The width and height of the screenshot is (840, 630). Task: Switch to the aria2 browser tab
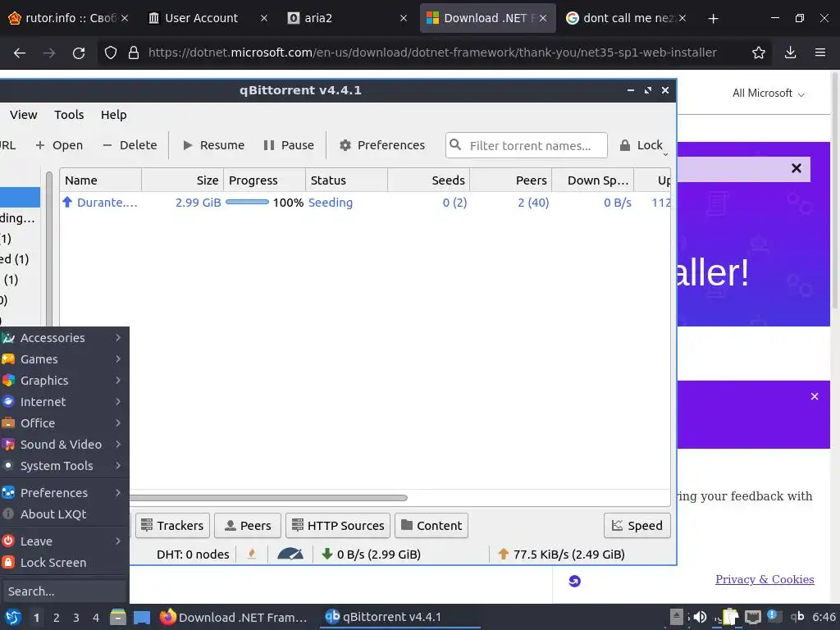click(x=347, y=18)
